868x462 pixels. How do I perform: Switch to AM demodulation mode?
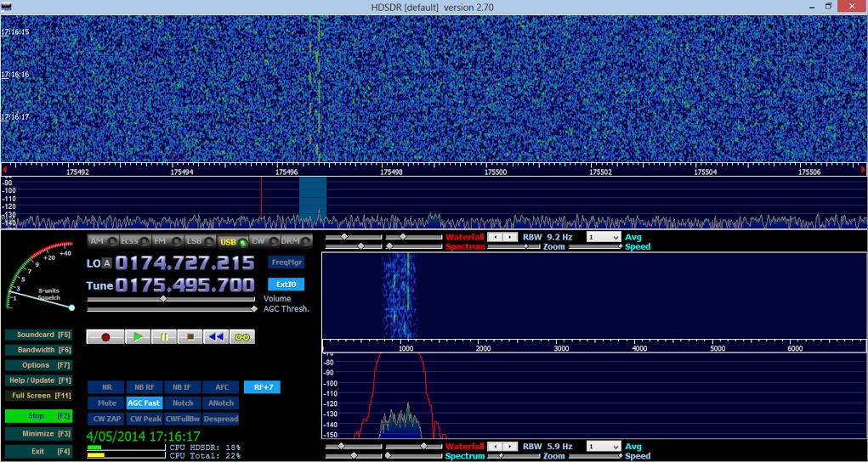point(103,241)
